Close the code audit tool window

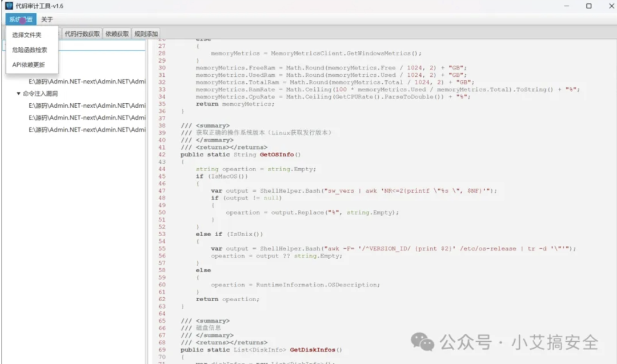(611, 6)
